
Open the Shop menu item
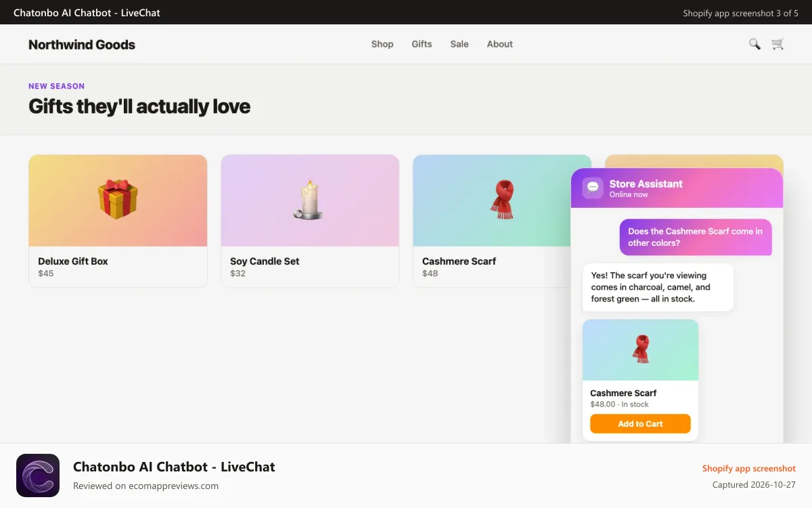(382, 44)
